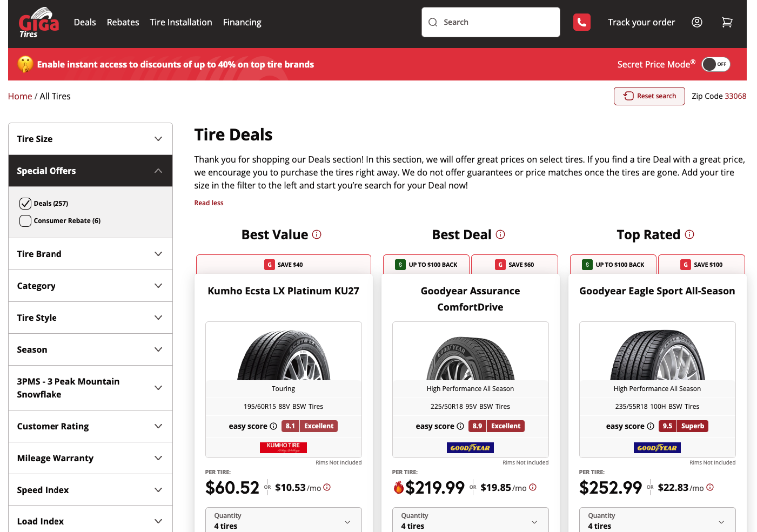757x532 pixels.
Task: Click the Read less link
Action: [x=209, y=203]
